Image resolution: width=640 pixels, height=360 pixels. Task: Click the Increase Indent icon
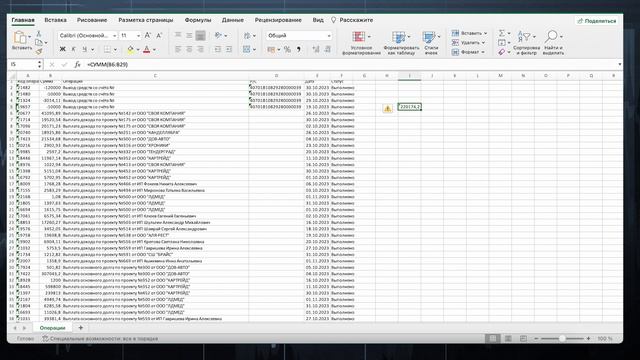click(x=229, y=49)
